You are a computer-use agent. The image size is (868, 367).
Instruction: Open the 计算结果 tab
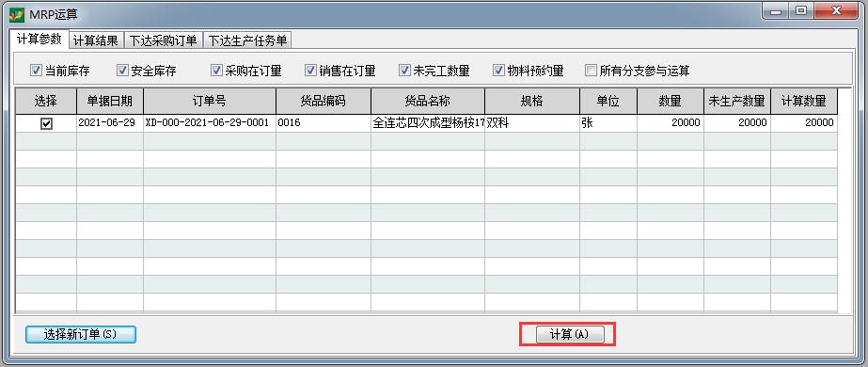click(95, 41)
